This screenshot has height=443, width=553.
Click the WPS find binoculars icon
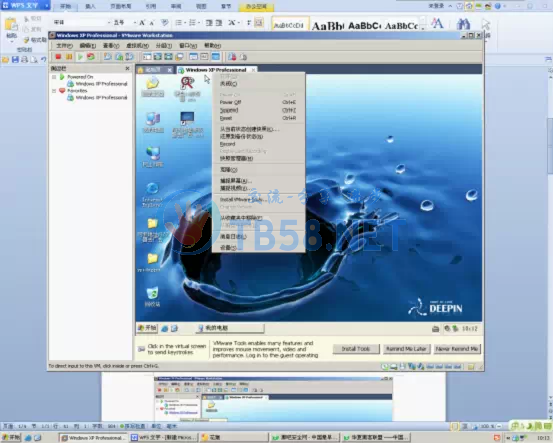point(463,24)
